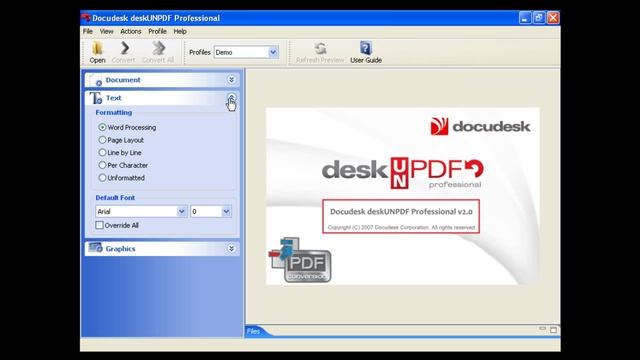This screenshot has height=360, width=640.
Task: Click the Convert All toolbar icon
Action: coord(159,48)
